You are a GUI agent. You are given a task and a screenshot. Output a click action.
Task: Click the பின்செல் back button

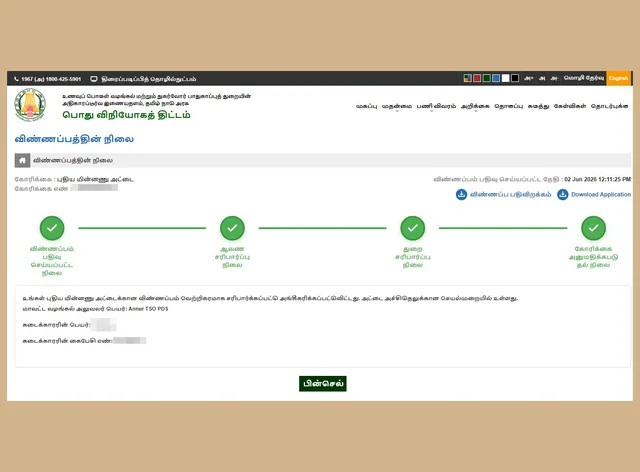[323, 384]
